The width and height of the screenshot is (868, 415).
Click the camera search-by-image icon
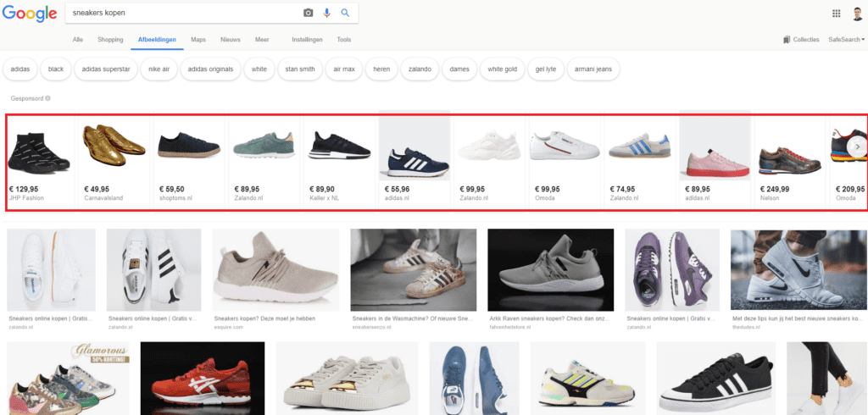tap(308, 13)
